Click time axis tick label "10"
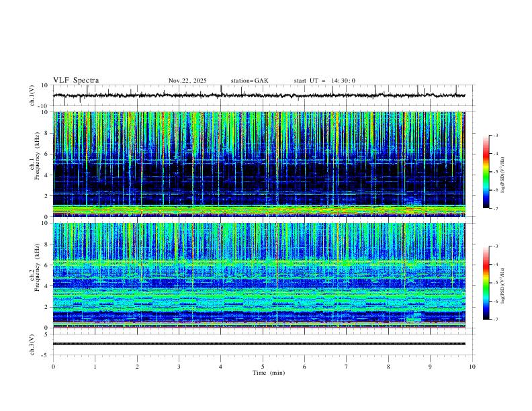This screenshot has width=532, height=411. pos(472,367)
